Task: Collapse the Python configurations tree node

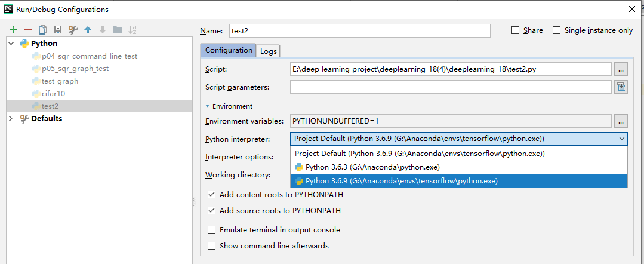Action: tap(11, 43)
